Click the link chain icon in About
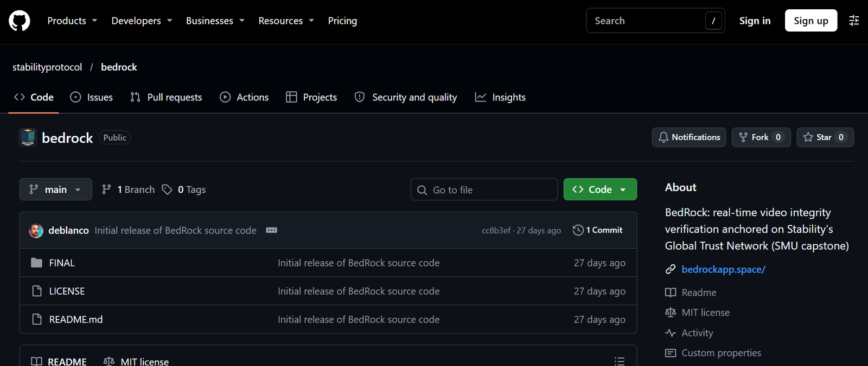The image size is (868, 366). [671, 269]
